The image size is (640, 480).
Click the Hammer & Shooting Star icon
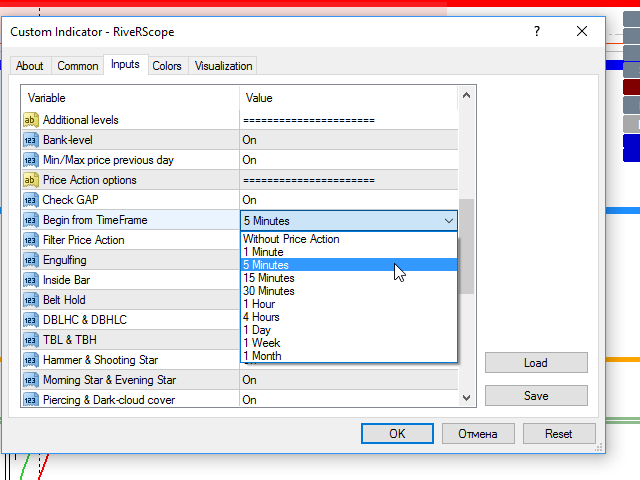30,360
